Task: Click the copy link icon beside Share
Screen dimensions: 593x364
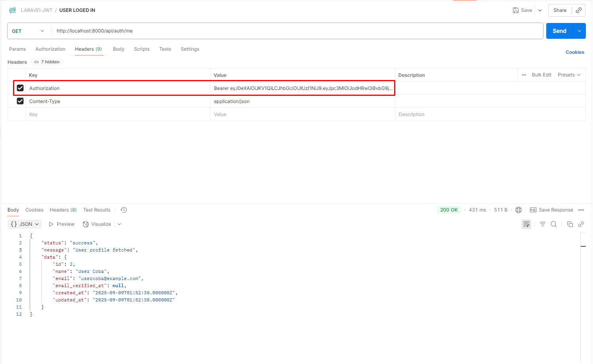Action: [579, 10]
